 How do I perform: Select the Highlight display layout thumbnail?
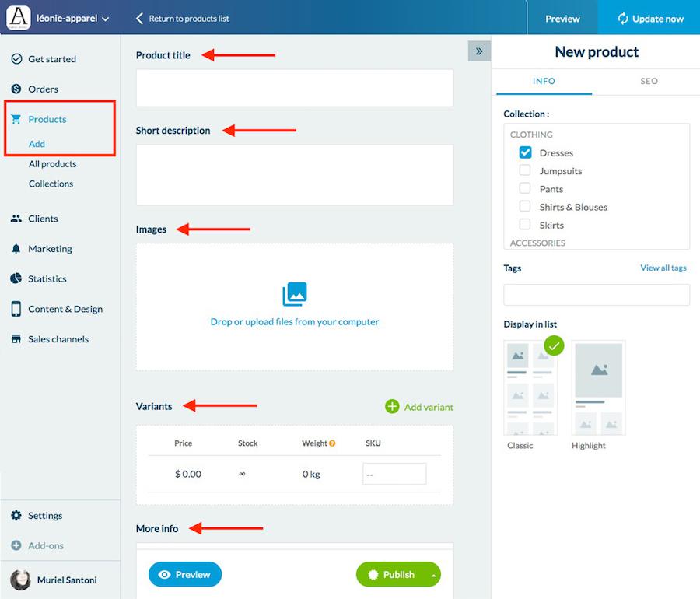point(598,387)
